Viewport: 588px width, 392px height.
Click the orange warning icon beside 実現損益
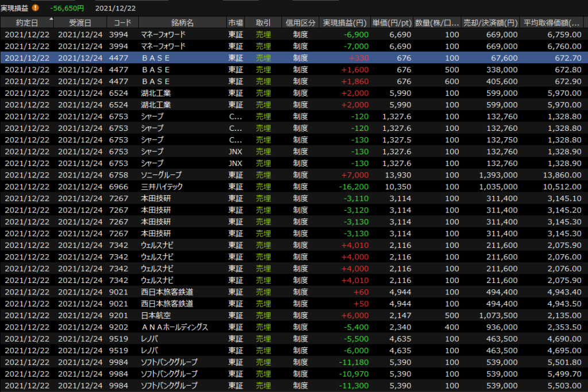tap(36, 8)
